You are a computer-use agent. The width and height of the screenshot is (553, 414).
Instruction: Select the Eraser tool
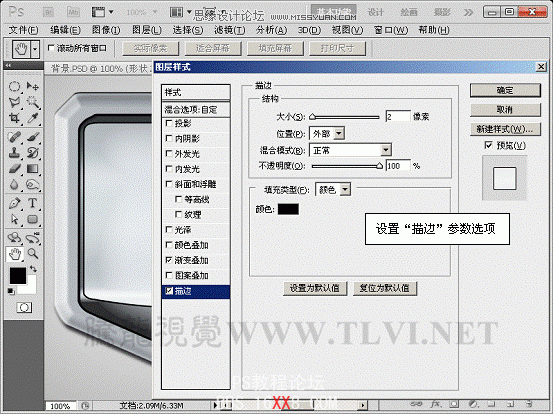14,169
